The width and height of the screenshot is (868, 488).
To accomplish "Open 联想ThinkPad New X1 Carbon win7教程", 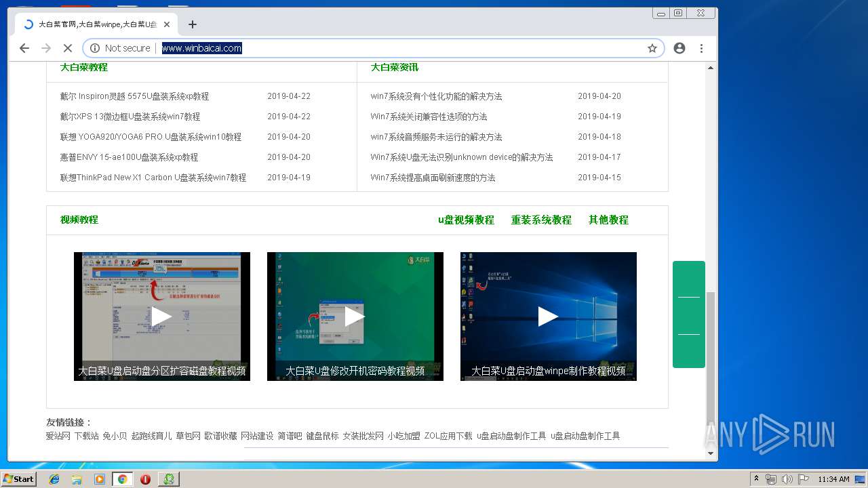I will pos(153,178).
